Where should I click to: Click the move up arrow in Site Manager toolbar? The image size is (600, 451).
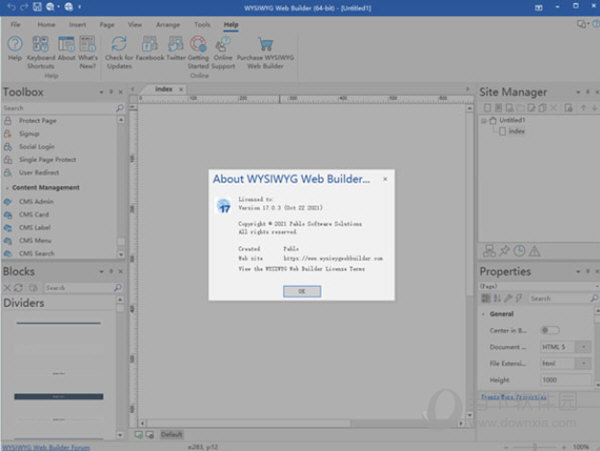pyautogui.click(x=583, y=108)
